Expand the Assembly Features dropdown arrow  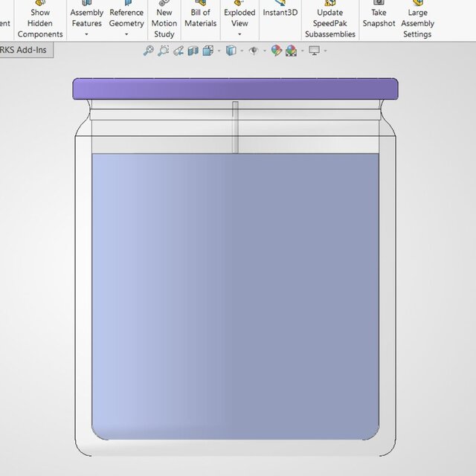pos(87,34)
